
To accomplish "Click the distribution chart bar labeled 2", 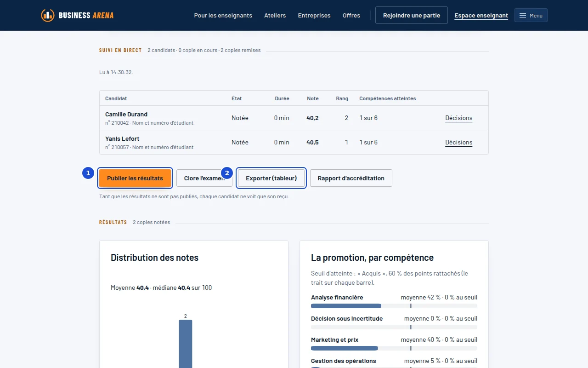I will click(186, 344).
